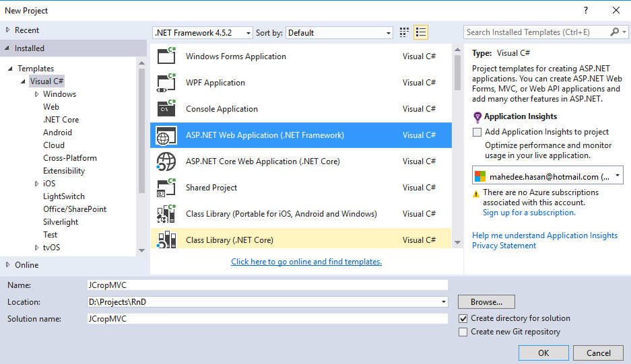Click the Portable Class Library template icon
This screenshot has width=631, height=364.
point(166,214)
